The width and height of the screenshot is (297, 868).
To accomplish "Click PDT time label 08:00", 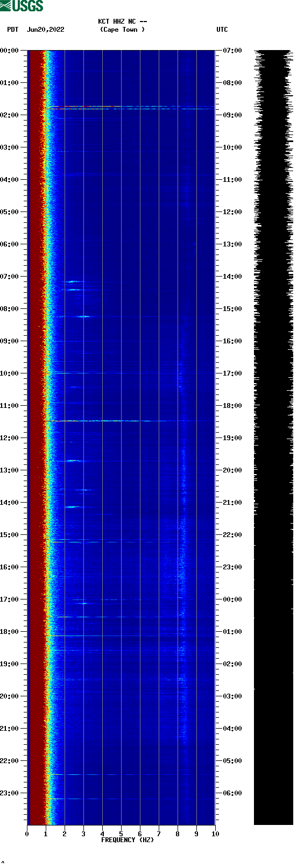I will click(10, 309).
